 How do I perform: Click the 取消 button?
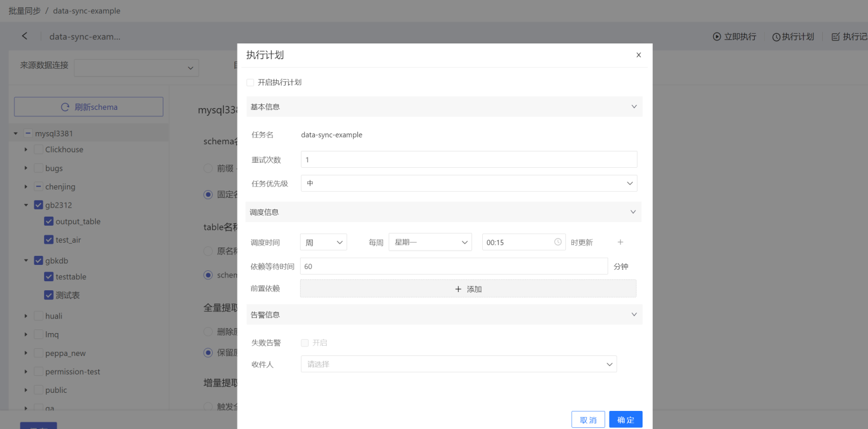pos(588,419)
